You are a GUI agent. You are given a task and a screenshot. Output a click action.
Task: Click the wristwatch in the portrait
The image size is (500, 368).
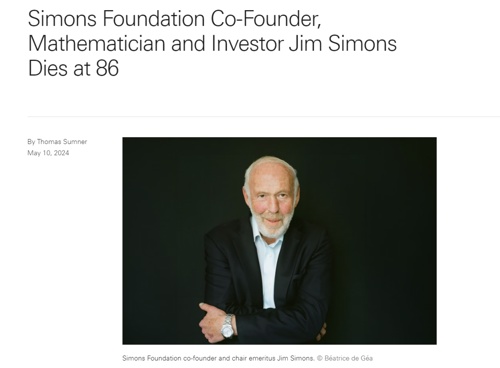(x=228, y=326)
